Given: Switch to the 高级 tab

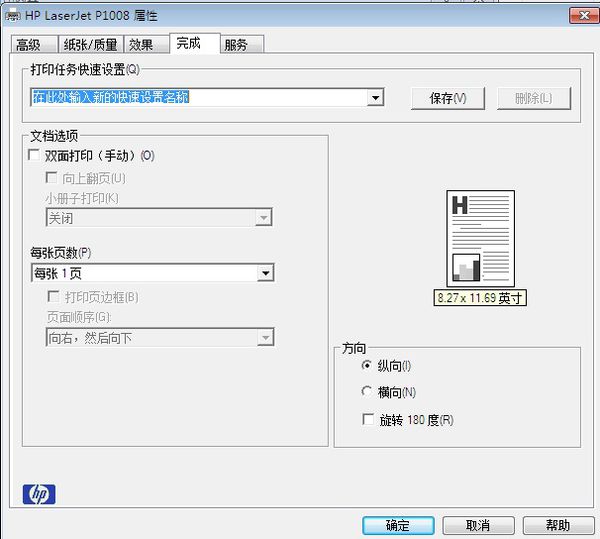Looking at the screenshot, I should (34, 45).
